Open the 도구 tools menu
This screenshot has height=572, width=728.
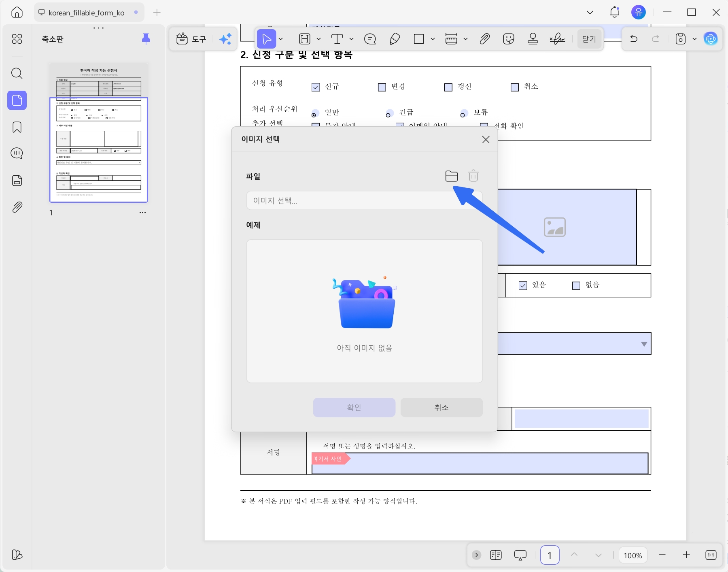191,39
